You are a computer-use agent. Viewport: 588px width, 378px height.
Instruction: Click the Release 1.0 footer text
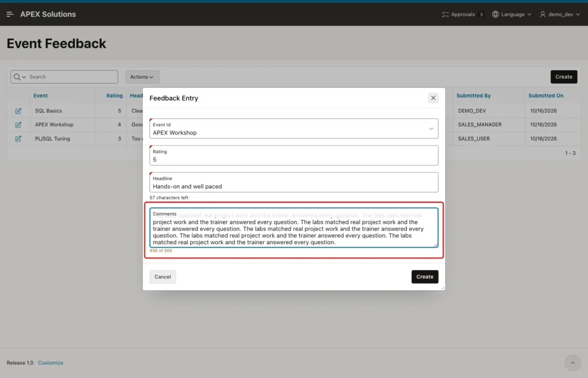tap(20, 362)
